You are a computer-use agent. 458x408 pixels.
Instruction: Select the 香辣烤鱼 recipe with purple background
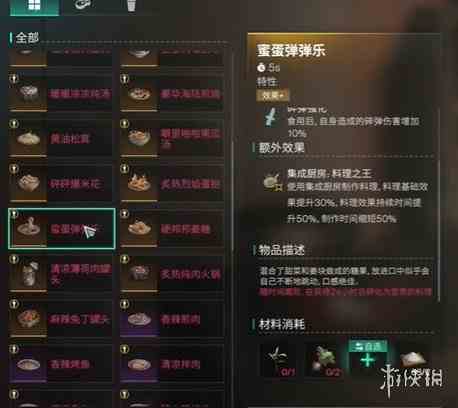click(x=61, y=364)
